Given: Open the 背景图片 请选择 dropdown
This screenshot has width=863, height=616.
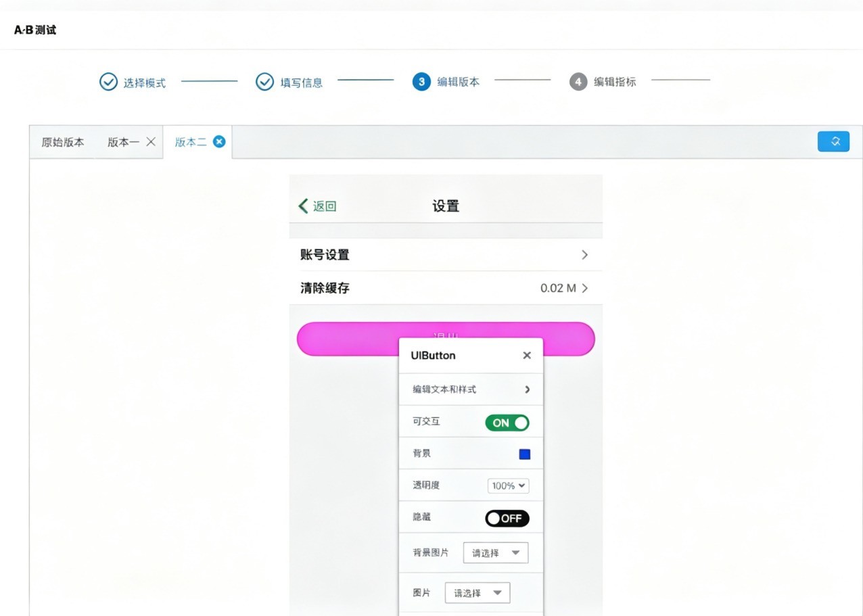Looking at the screenshot, I should coord(496,552).
